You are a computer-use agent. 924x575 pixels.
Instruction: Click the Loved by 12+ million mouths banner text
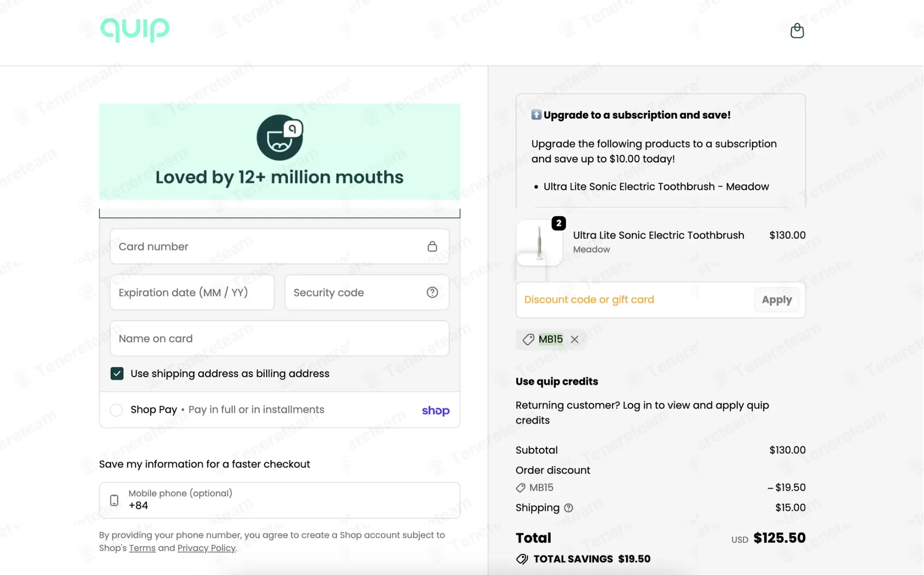(x=279, y=177)
